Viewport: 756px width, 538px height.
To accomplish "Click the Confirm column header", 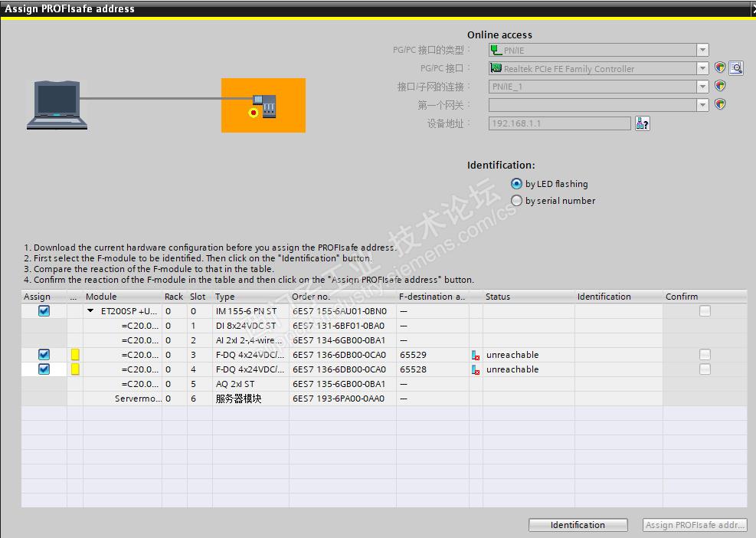I will pos(705,297).
